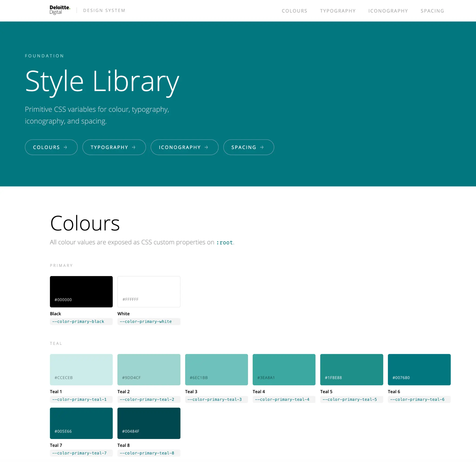
Task: Click the --color-primary-teal-8 variable code
Action: [x=149, y=453]
